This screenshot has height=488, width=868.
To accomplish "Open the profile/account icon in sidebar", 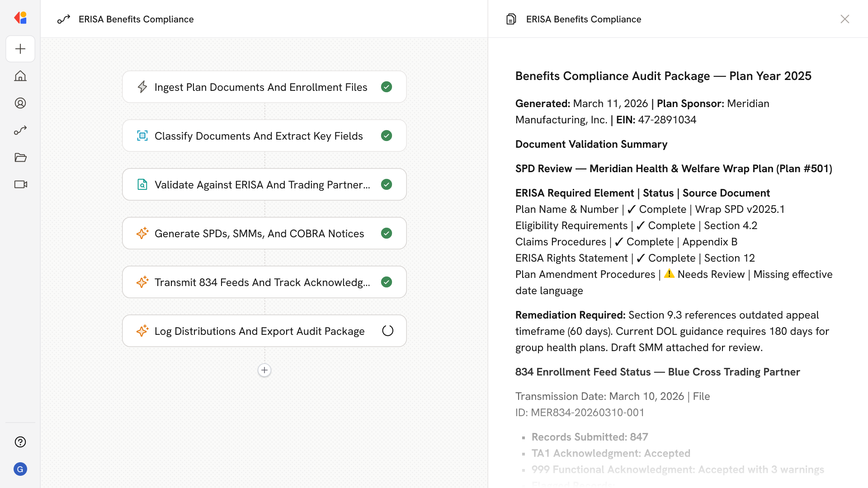I will [x=20, y=103].
